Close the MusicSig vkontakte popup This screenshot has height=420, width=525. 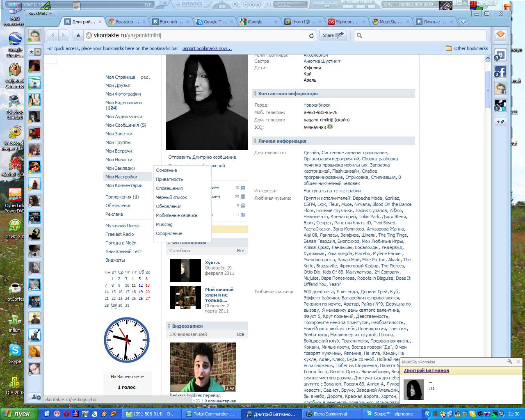click(x=518, y=362)
